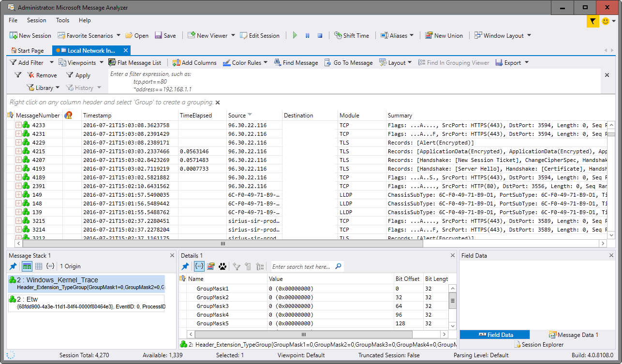Switch to the Start Page tab
The width and height of the screenshot is (622, 364).
(x=27, y=50)
